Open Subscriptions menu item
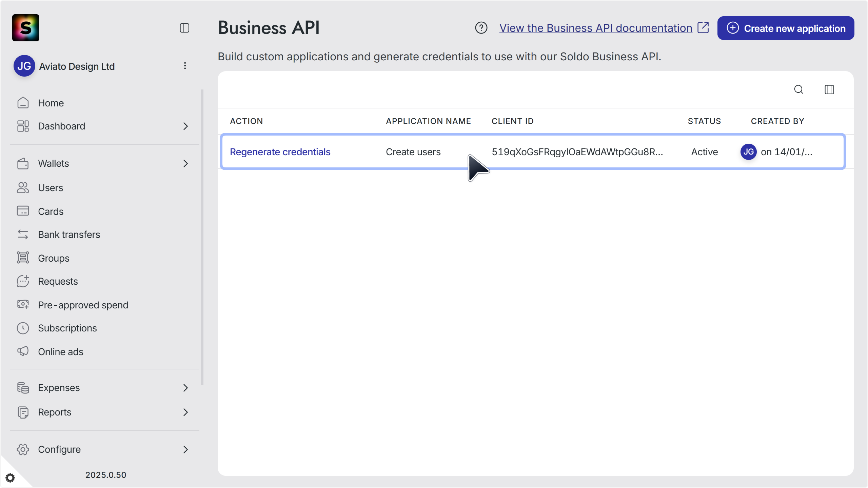 tap(67, 328)
